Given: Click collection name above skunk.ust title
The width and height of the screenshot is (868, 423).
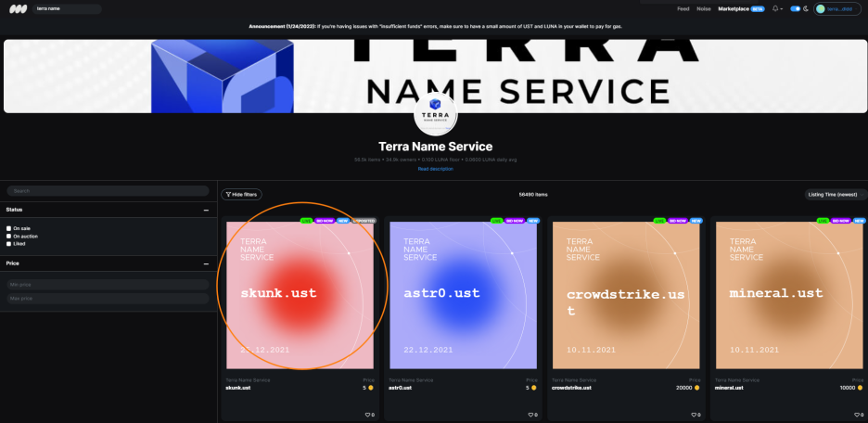Looking at the screenshot, I should (x=248, y=379).
